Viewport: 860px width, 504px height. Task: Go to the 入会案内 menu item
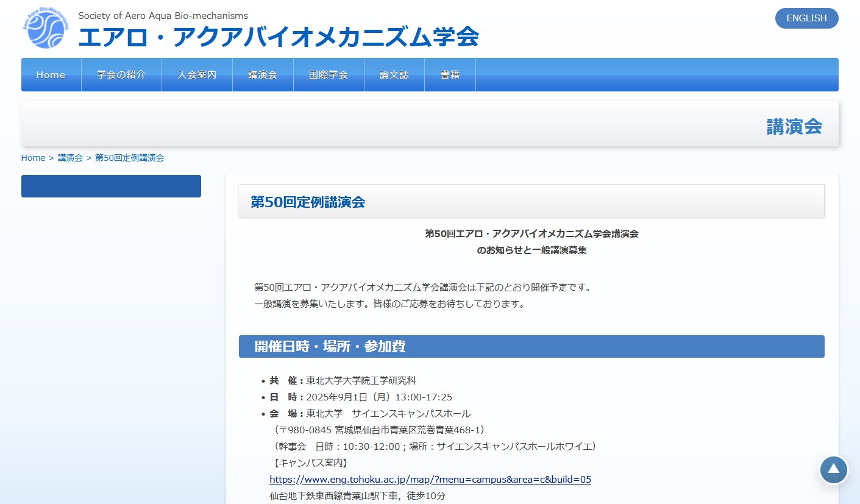[x=197, y=75]
